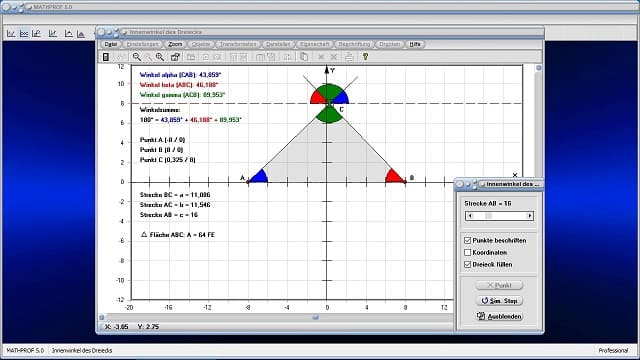This screenshot has width=640, height=360.
Task: Click the copy pages toolbar icon
Action: pyautogui.click(x=304, y=57)
